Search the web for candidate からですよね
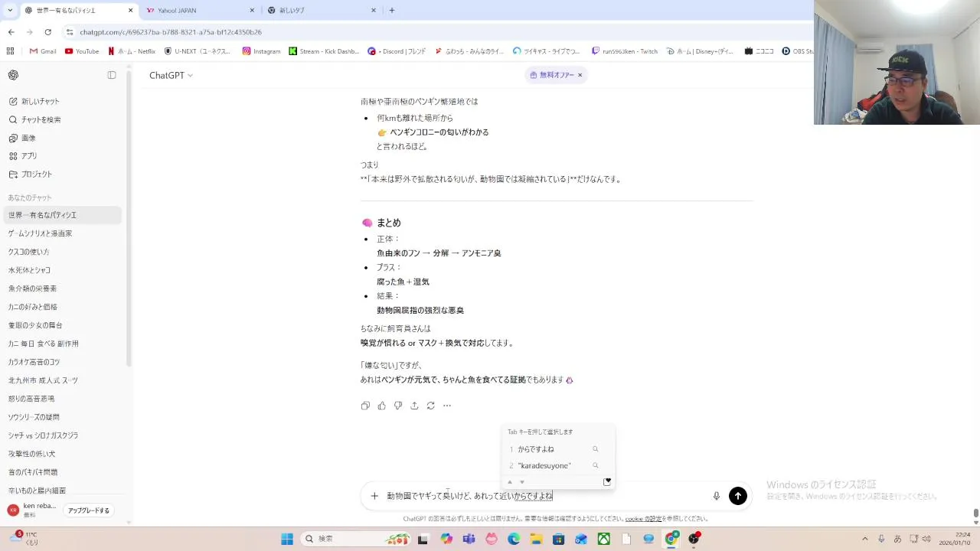980x551 pixels. (x=595, y=449)
